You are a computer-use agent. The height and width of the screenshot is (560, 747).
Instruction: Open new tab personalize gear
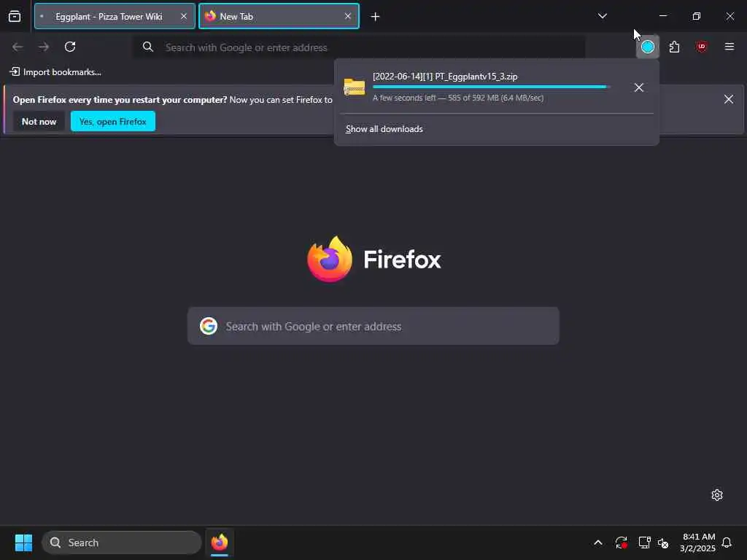tap(716, 495)
